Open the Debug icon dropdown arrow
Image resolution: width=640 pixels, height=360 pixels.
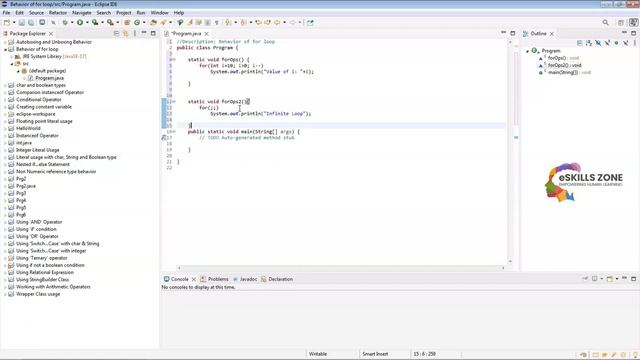pyautogui.click(x=72, y=23)
